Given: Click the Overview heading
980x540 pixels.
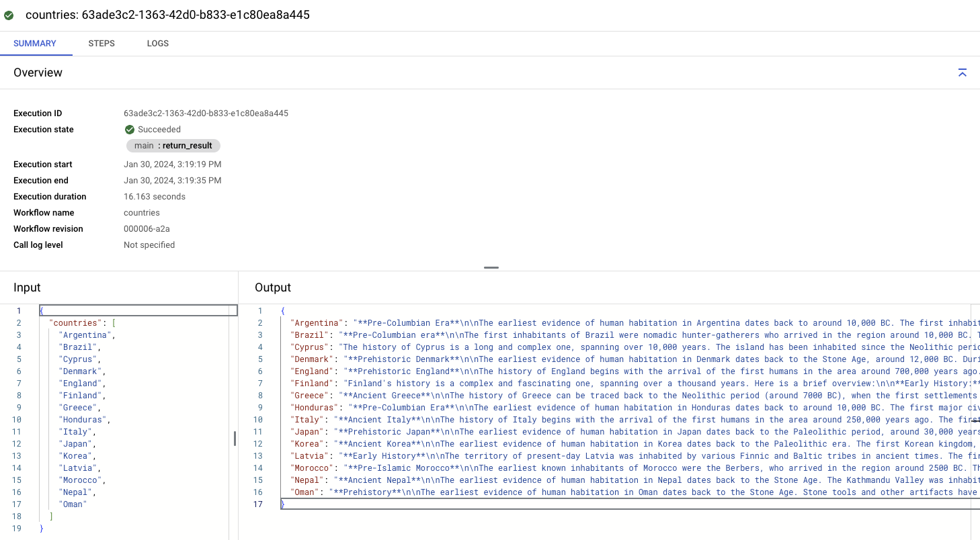Looking at the screenshot, I should 38,73.
